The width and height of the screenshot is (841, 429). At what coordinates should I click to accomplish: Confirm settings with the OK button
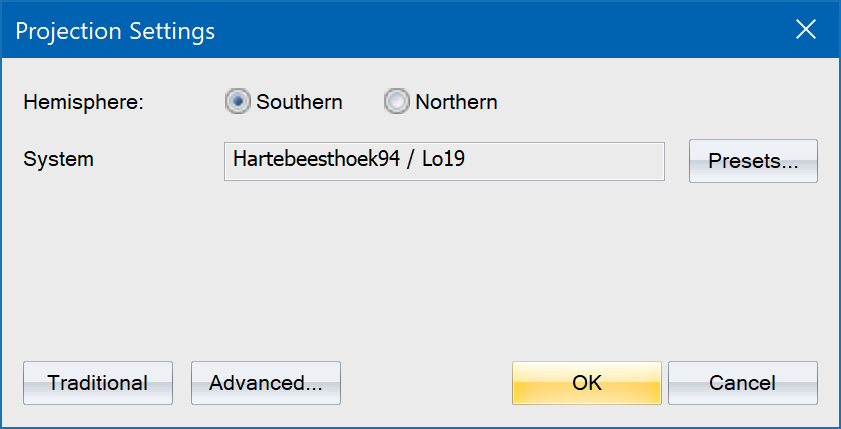pos(587,383)
